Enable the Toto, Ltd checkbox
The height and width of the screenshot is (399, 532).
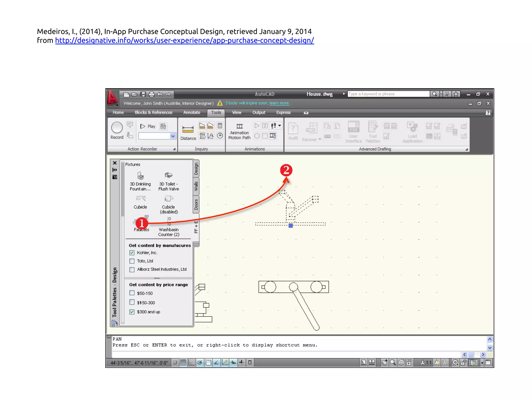132,261
